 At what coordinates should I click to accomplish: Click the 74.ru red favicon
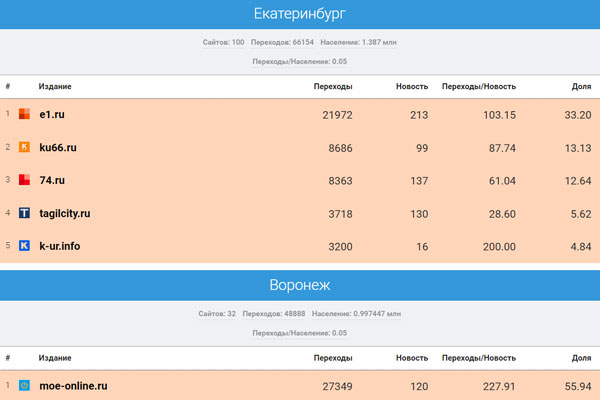click(25, 180)
